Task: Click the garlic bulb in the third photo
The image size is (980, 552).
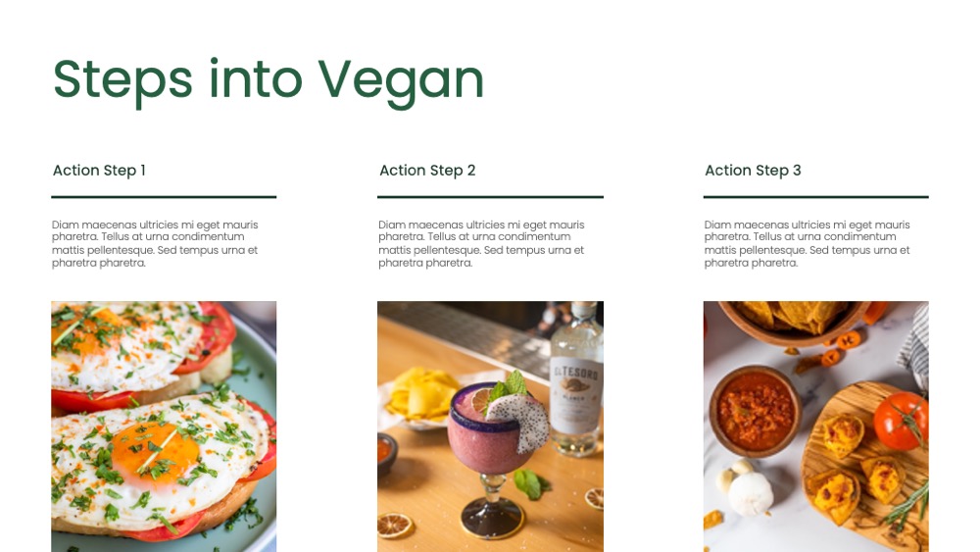Action: pyautogui.click(x=751, y=494)
